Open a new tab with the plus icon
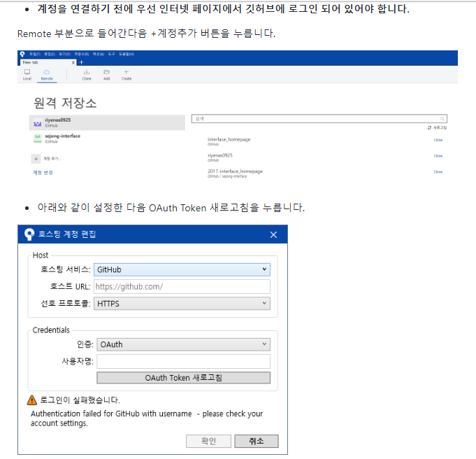476x459 pixels. pos(81,62)
